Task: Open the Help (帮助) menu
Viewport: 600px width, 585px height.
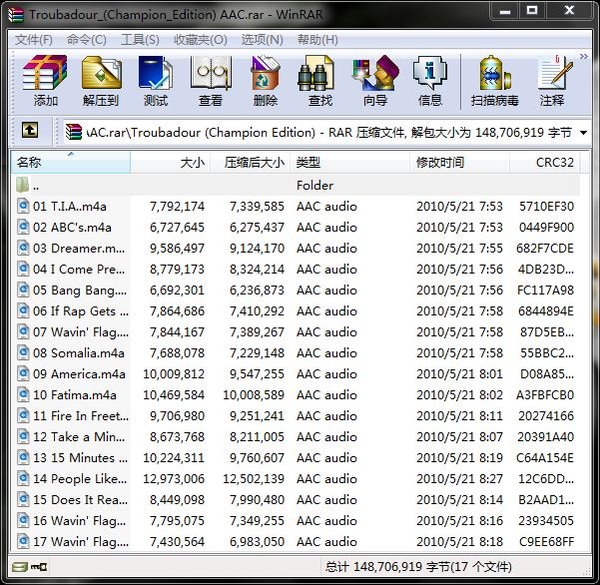Action: 318,39
